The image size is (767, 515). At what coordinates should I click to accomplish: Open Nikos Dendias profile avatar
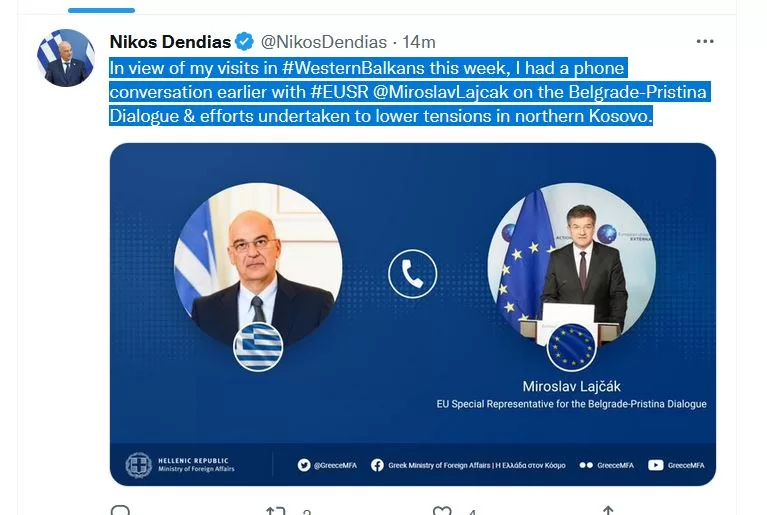point(66,58)
